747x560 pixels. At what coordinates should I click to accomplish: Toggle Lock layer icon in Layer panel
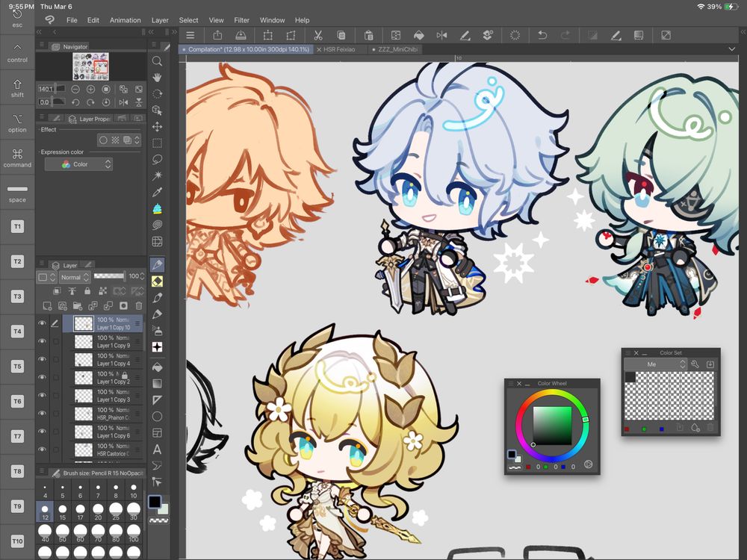pyautogui.click(x=87, y=291)
